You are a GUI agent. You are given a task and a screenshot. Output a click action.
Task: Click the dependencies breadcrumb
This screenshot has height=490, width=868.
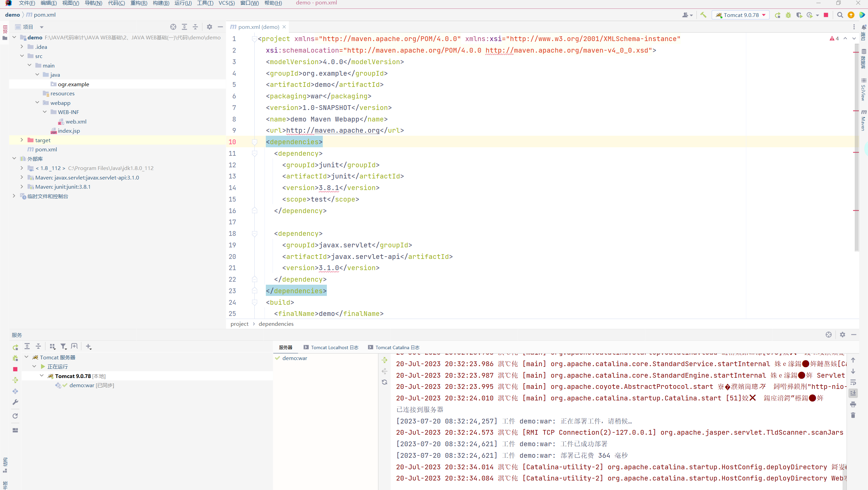pyautogui.click(x=276, y=324)
